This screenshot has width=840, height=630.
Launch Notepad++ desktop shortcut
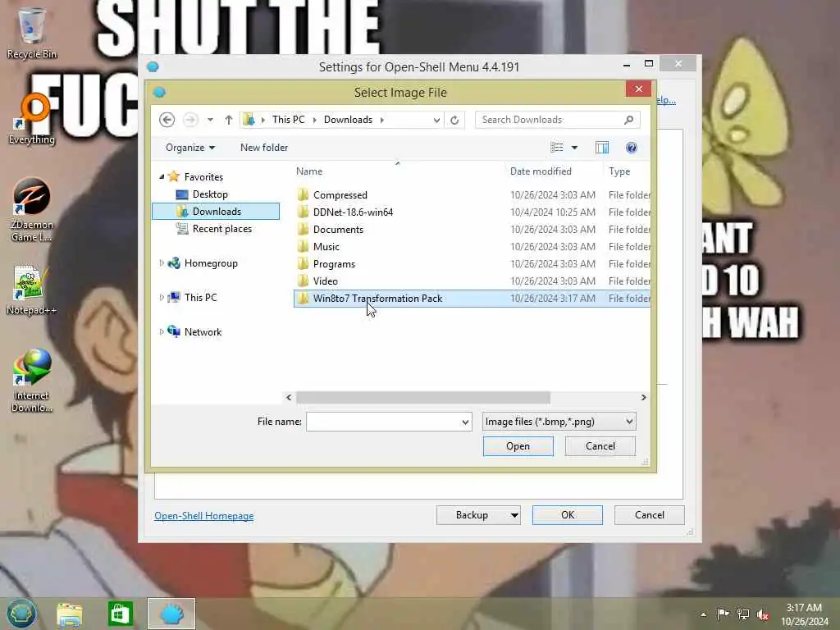tap(31, 290)
